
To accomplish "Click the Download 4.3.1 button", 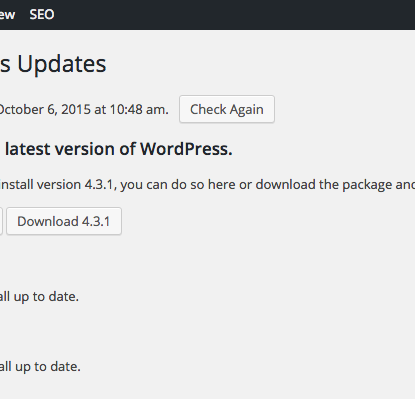I will tap(64, 221).
